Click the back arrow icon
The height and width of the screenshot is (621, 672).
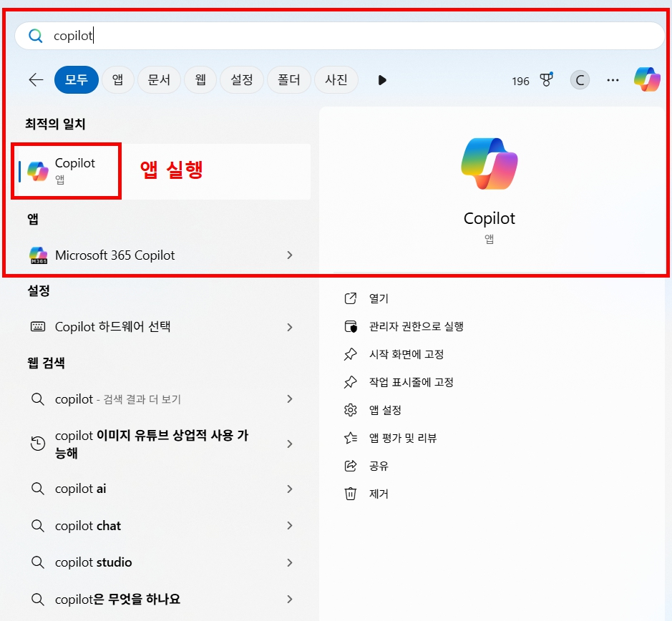click(x=36, y=79)
